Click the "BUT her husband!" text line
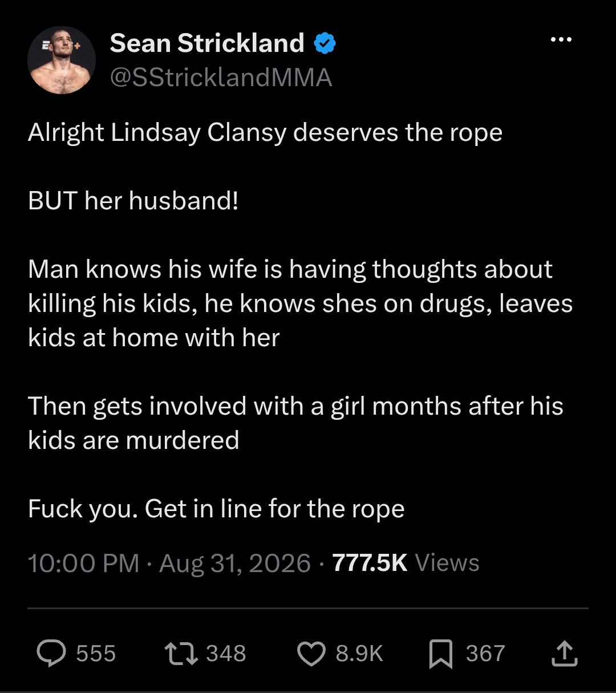Image resolution: width=616 pixels, height=693 pixels. (133, 201)
